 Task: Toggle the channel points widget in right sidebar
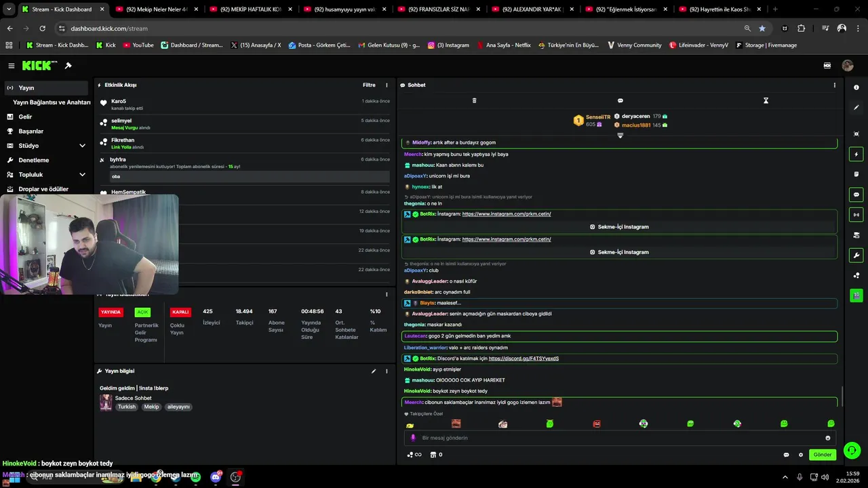click(856, 275)
